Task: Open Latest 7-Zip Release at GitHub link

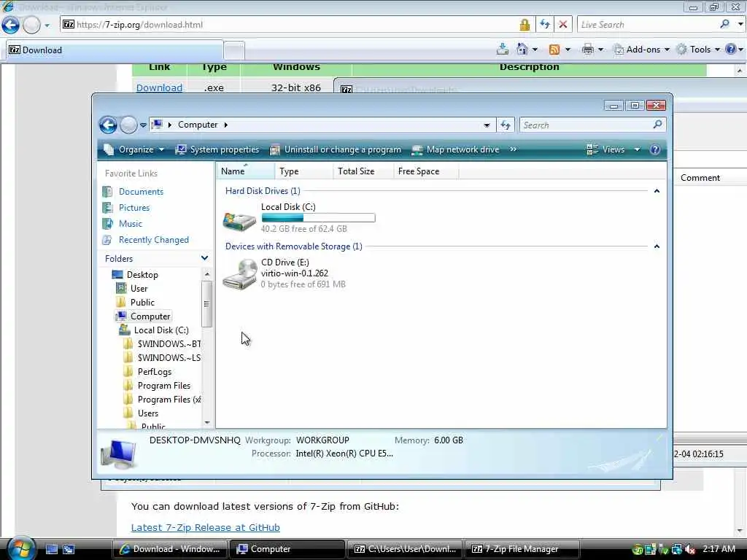Action: pyautogui.click(x=205, y=527)
